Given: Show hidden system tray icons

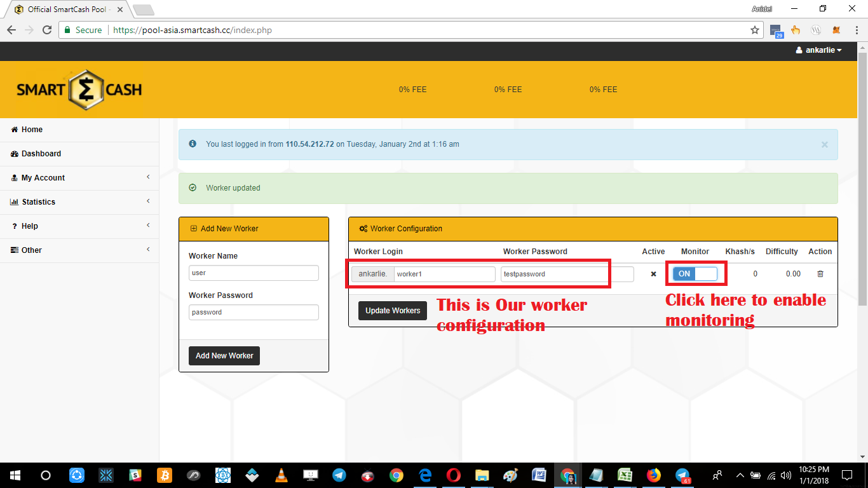Looking at the screenshot, I should pos(740,475).
